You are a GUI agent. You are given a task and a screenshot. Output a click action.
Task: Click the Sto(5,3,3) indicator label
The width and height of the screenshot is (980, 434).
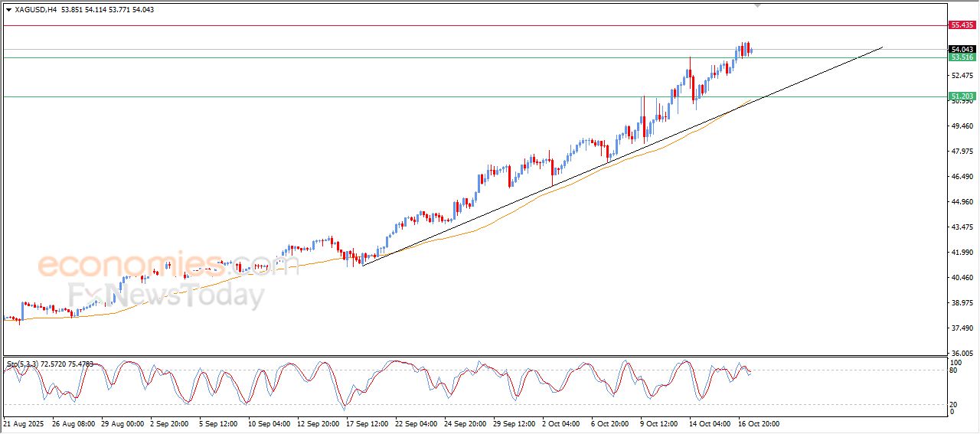pyautogui.click(x=21, y=364)
